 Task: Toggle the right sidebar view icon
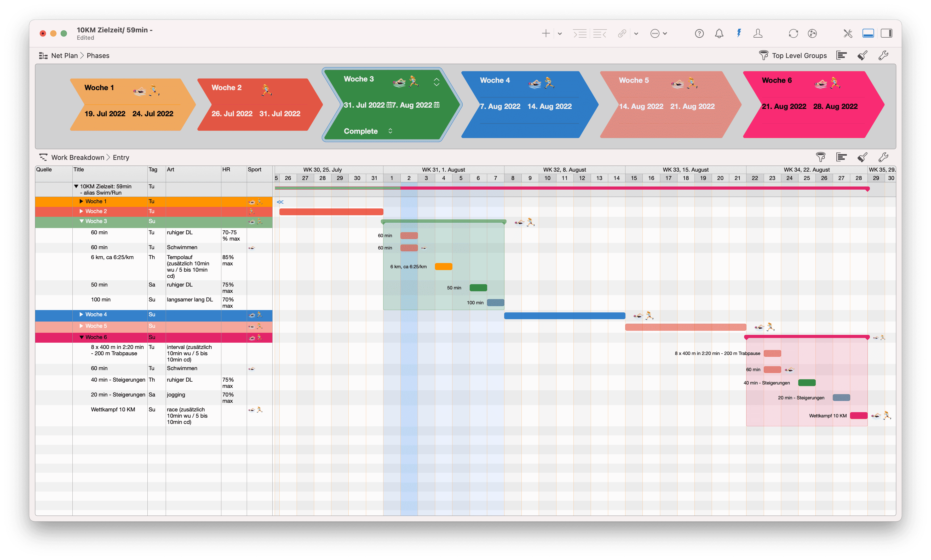887,34
